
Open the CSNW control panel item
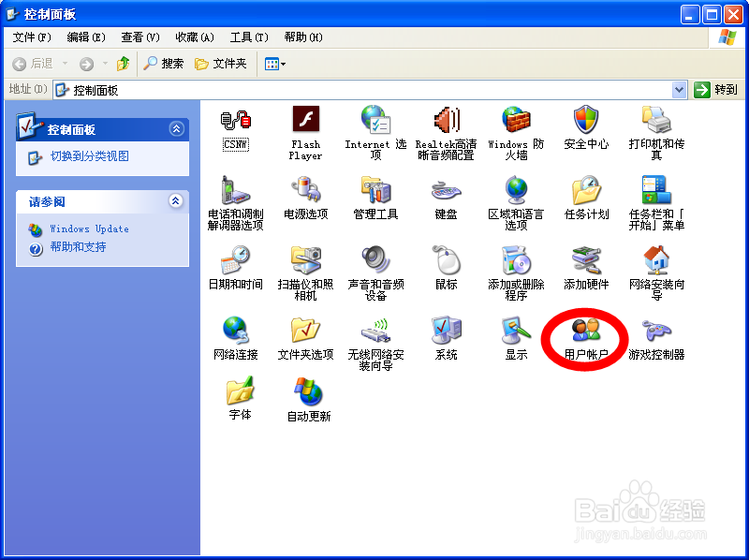(236, 122)
